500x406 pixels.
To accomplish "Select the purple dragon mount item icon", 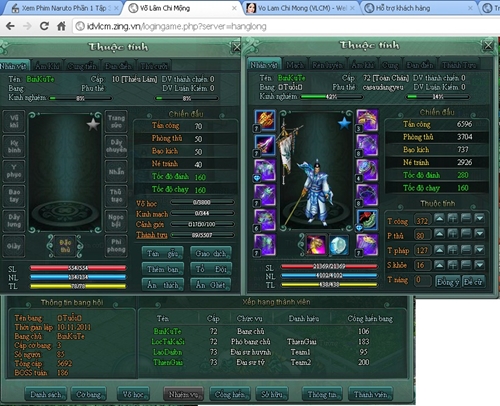I will (x=316, y=245).
